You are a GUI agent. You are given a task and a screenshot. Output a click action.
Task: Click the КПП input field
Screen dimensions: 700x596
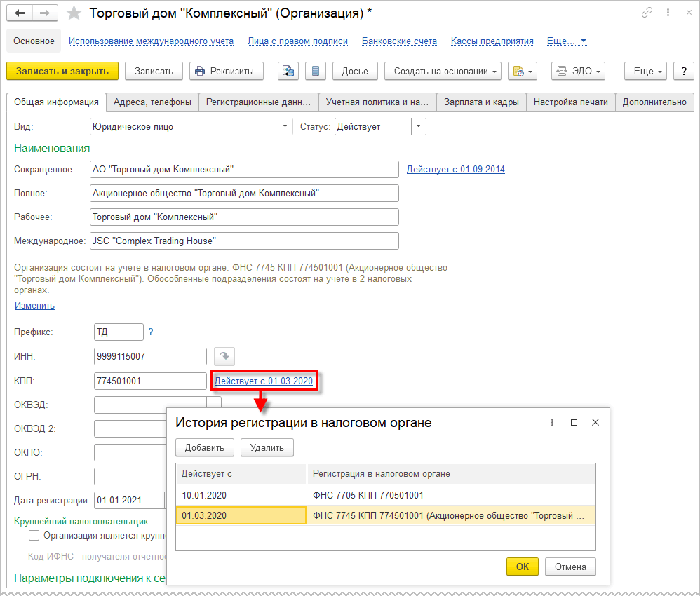[x=149, y=381]
